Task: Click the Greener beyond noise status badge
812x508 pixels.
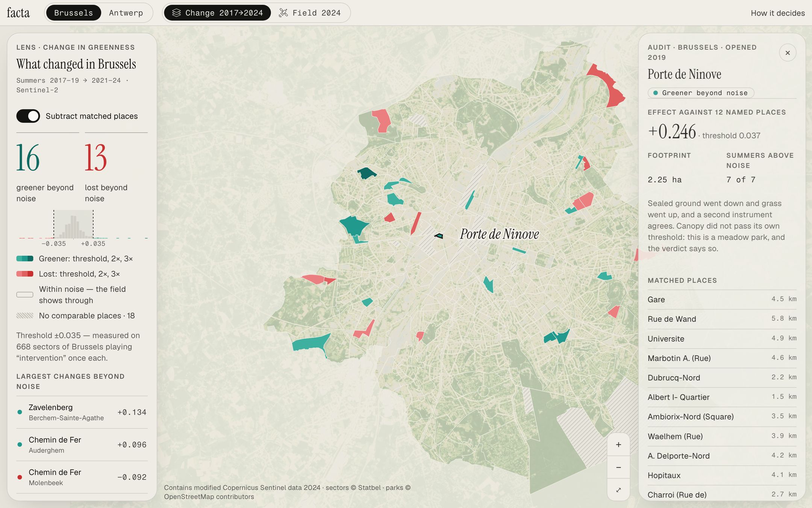Action: coord(701,93)
